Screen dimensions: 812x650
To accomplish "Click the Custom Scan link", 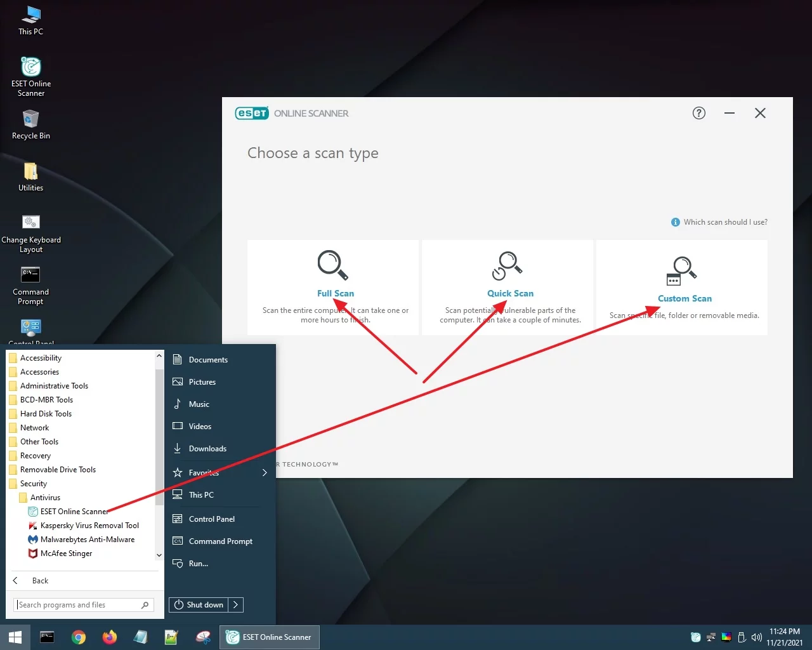I will [x=684, y=298].
